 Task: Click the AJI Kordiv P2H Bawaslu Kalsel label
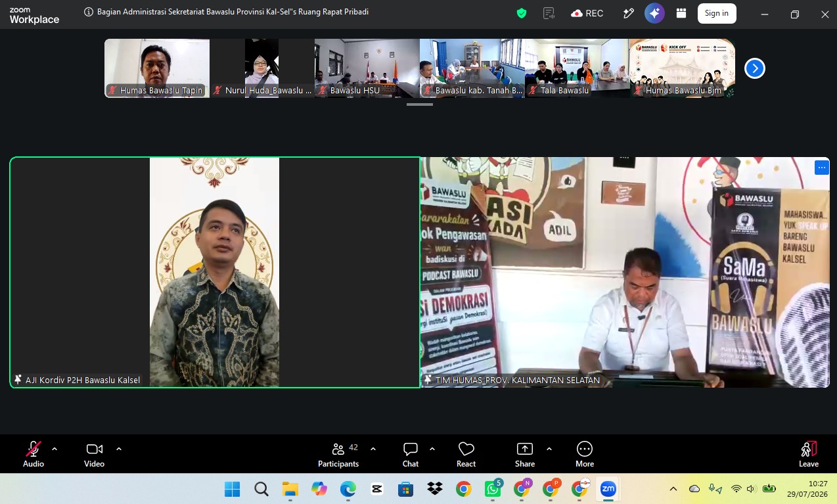click(82, 380)
